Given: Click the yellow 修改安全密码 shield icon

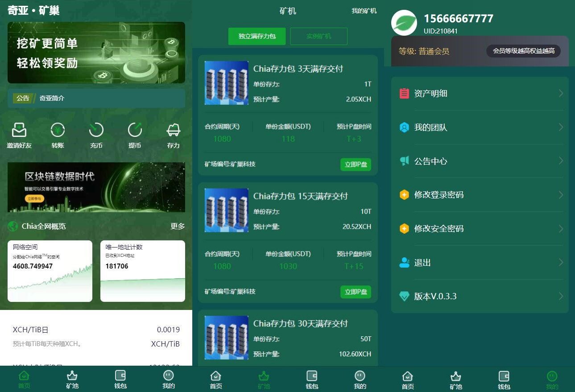Looking at the screenshot, I should 404,229.
